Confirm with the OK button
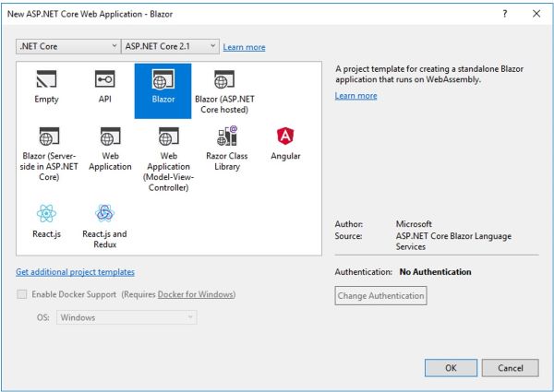The image size is (554, 392). pos(451,368)
